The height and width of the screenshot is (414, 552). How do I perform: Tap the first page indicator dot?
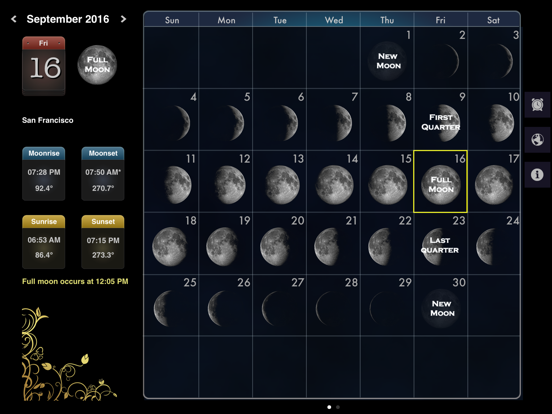pos(329,407)
